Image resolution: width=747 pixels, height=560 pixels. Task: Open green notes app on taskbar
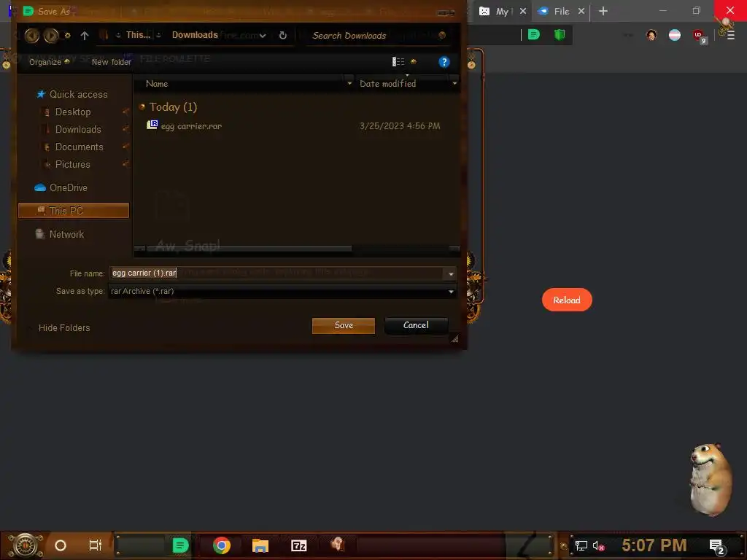coord(180,545)
